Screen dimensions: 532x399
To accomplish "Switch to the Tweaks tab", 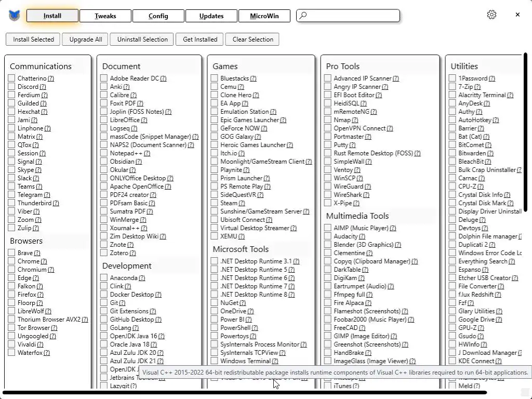I will click(x=105, y=16).
